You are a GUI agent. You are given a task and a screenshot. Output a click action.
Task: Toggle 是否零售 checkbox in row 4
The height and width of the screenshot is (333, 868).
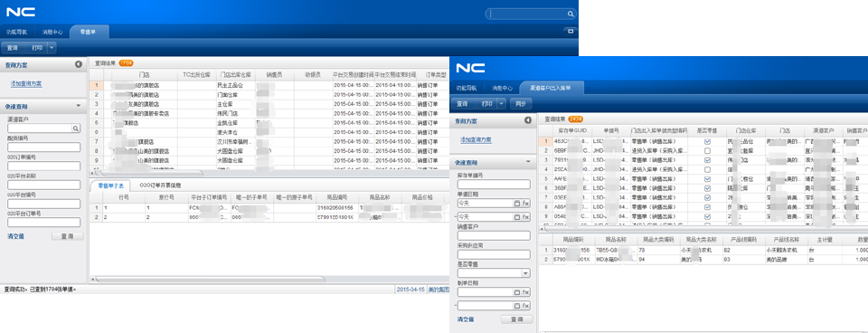pos(707,169)
